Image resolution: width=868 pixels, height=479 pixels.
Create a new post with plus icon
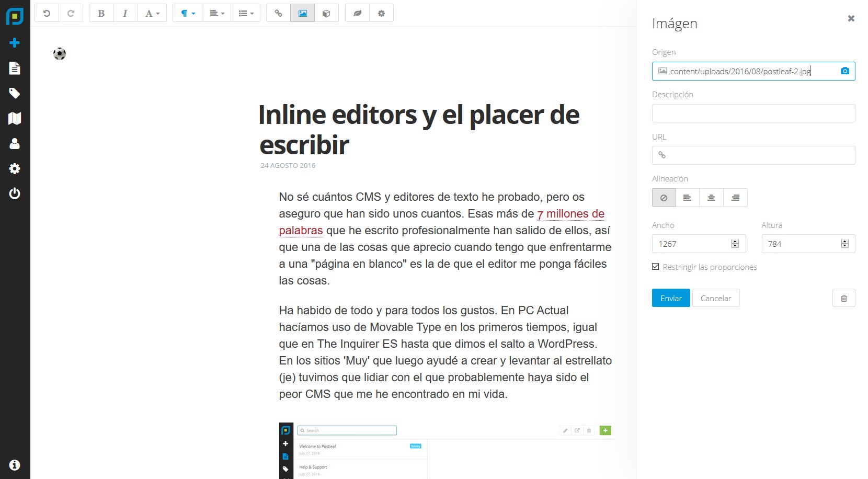click(15, 43)
